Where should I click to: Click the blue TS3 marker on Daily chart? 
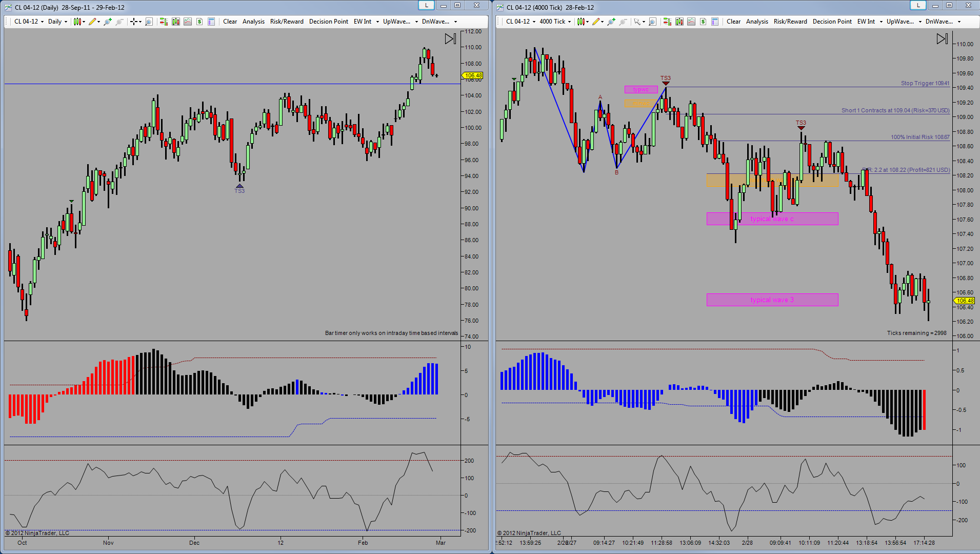239,189
